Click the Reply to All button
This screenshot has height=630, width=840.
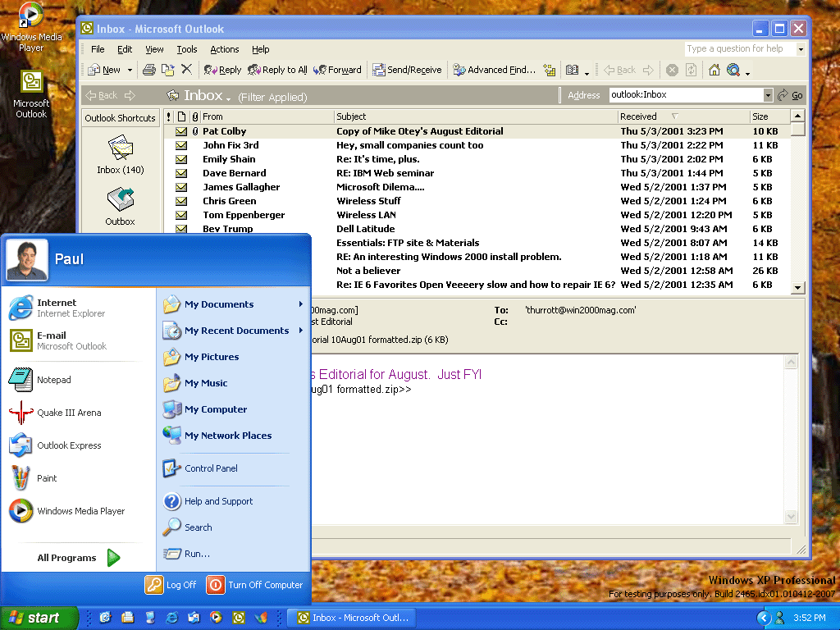[277, 70]
